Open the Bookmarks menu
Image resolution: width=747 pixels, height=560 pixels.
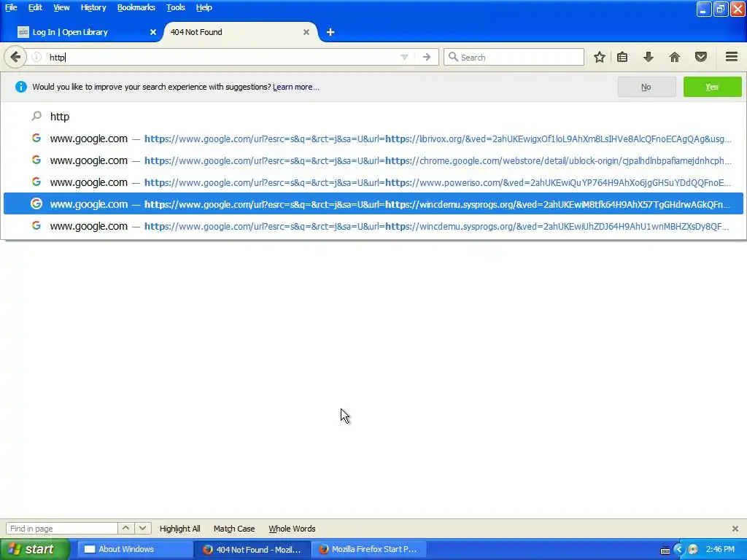coord(136,7)
